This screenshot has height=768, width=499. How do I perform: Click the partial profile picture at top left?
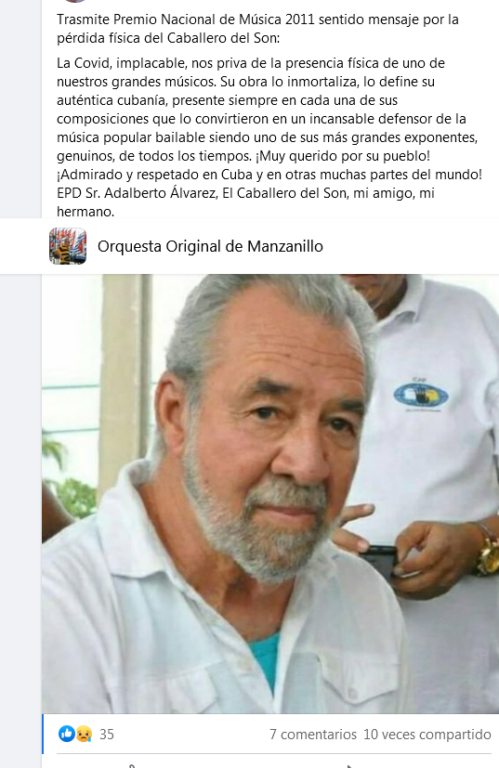click(x=76, y=1)
